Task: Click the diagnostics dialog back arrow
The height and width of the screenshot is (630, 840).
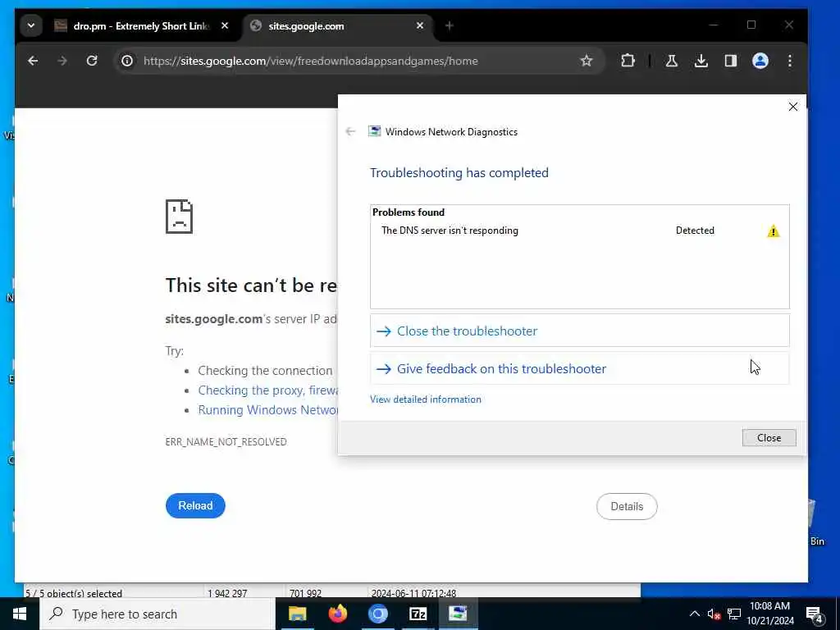Action: tap(350, 132)
